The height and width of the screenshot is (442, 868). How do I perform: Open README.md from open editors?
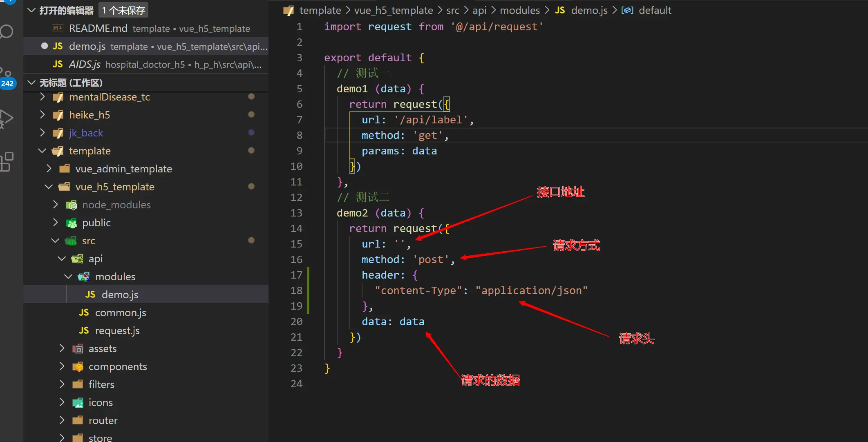click(x=98, y=28)
